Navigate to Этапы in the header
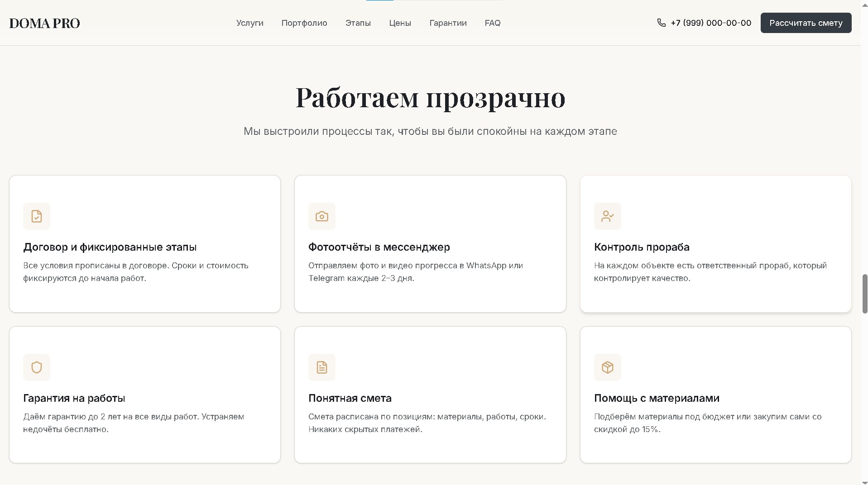 click(x=358, y=23)
